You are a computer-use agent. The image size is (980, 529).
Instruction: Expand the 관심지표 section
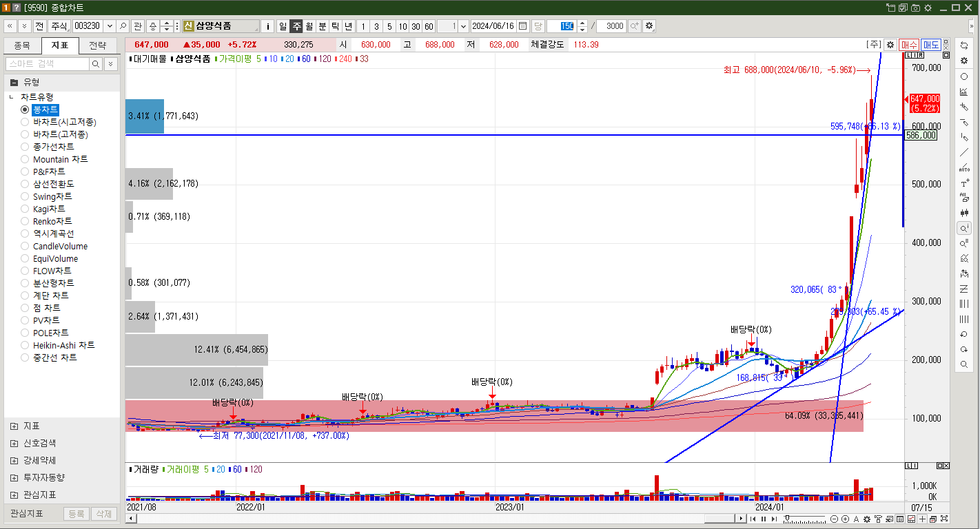click(x=14, y=495)
